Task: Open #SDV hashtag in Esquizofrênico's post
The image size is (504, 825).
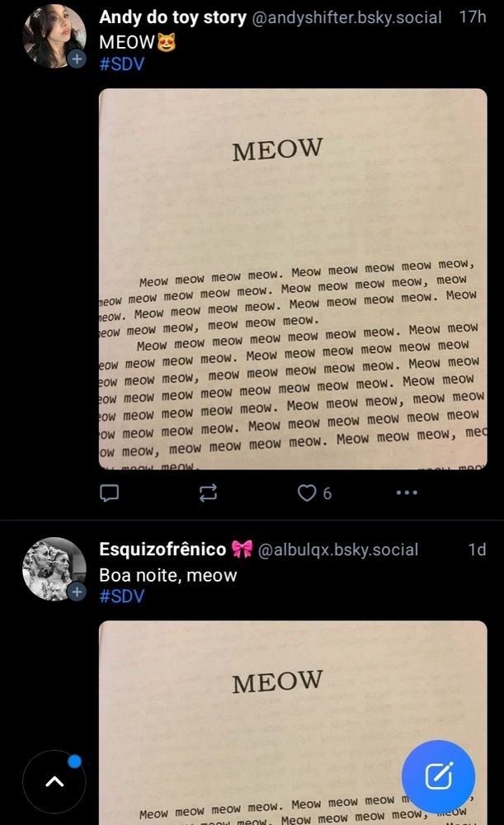Action: tap(121, 596)
